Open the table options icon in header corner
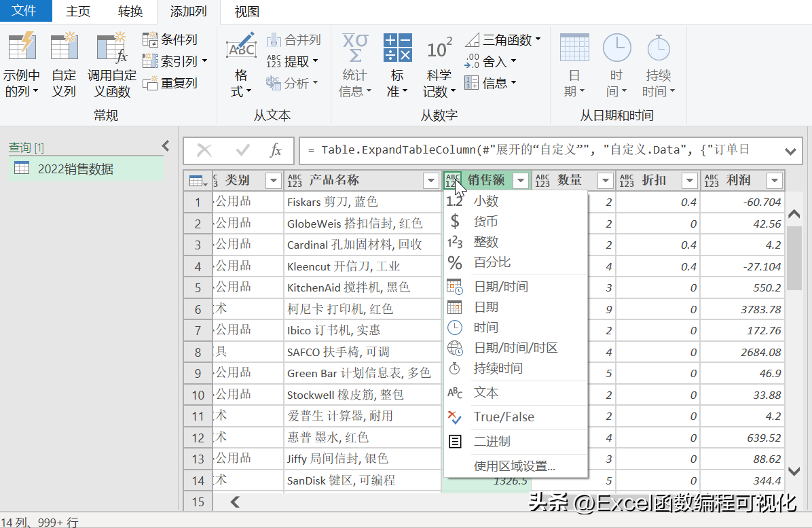Image resolution: width=812 pixels, height=528 pixels. 198,181
